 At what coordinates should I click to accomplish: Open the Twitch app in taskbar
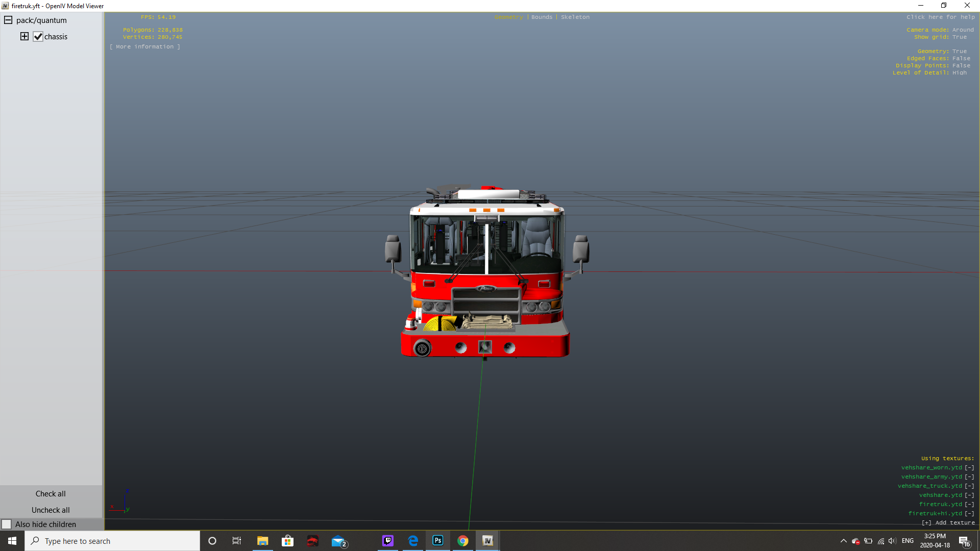pos(388,541)
